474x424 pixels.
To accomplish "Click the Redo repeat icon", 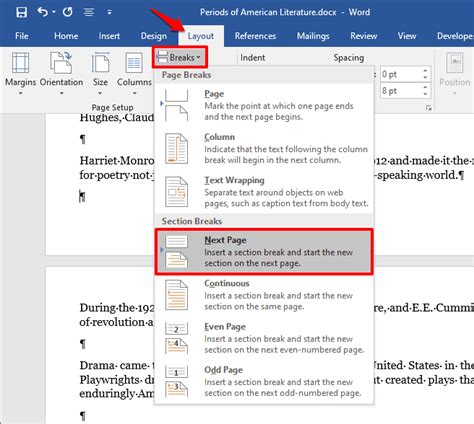I will [68, 12].
